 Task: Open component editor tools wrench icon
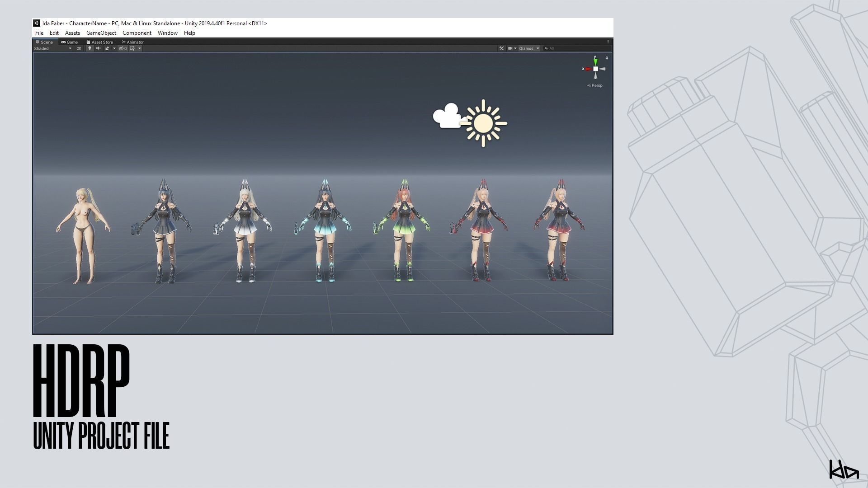[501, 48]
